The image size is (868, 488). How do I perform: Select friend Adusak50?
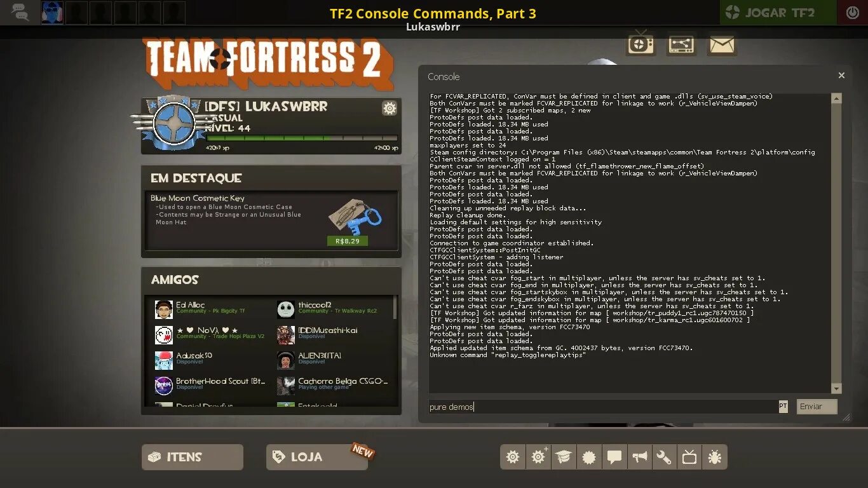coord(210,359)
